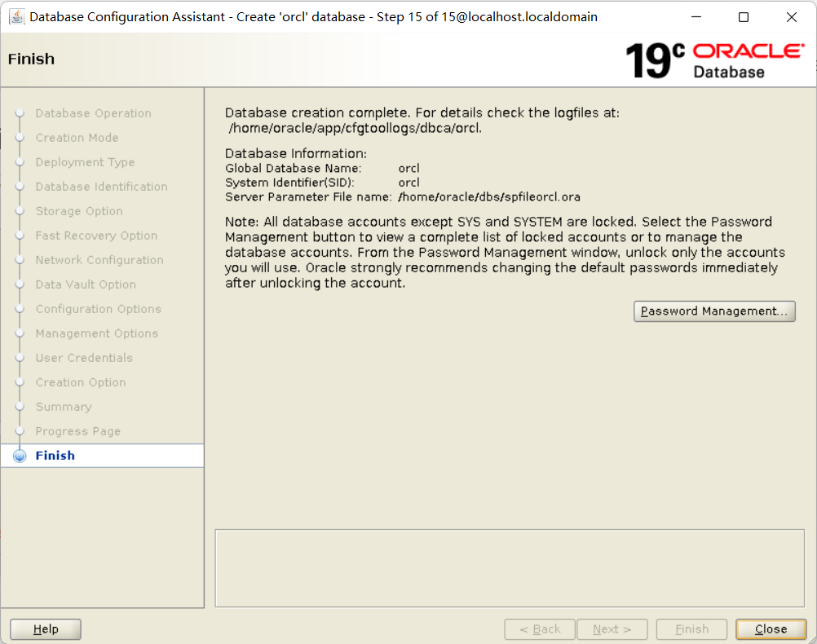817x644 pixels.
Task: Open the Help documentation
Action: pyautogui.click(x=46, y=629)
